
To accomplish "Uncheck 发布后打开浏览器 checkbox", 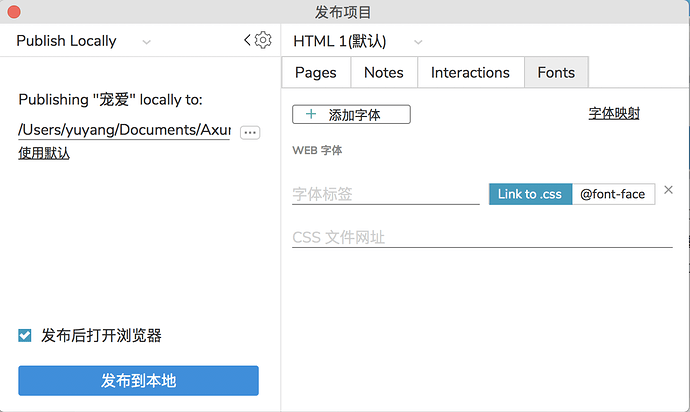I will pyautogui.click(x=25, y=336).
